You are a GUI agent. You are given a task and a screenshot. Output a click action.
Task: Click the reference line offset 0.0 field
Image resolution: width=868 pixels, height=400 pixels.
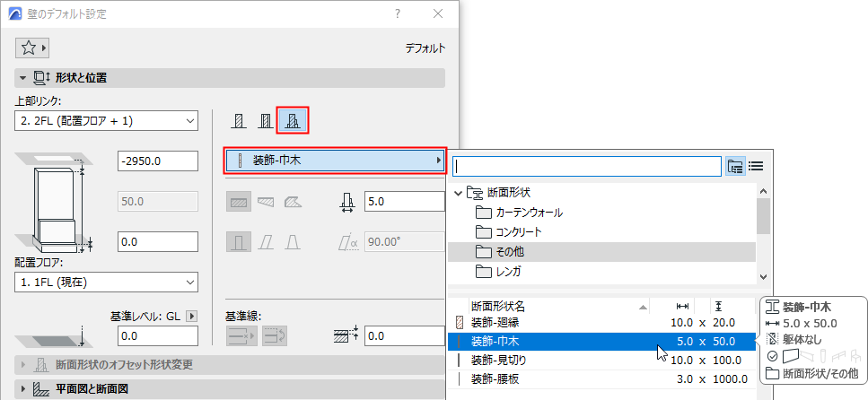coord(404,335)
